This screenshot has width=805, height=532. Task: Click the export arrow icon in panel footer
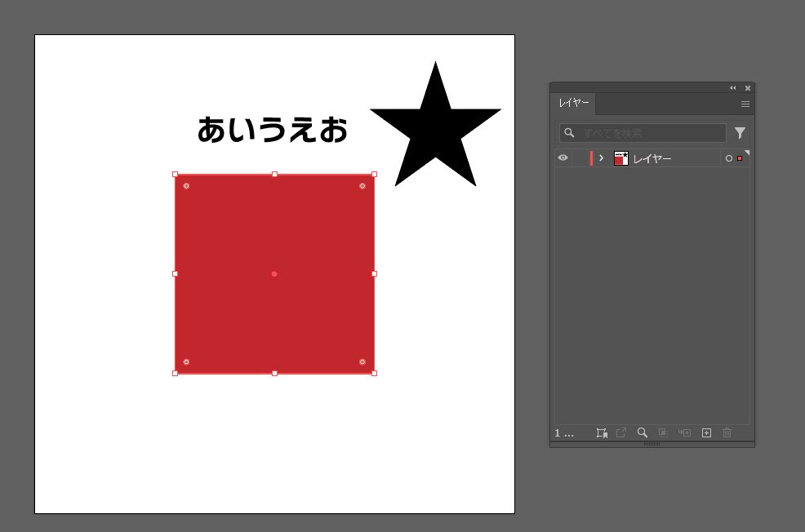coord(621,433)
